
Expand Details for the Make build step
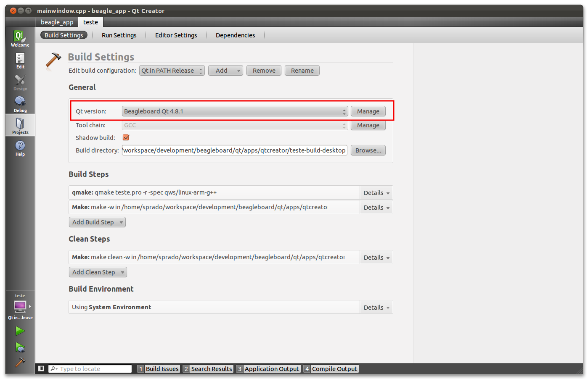[376, 208]
